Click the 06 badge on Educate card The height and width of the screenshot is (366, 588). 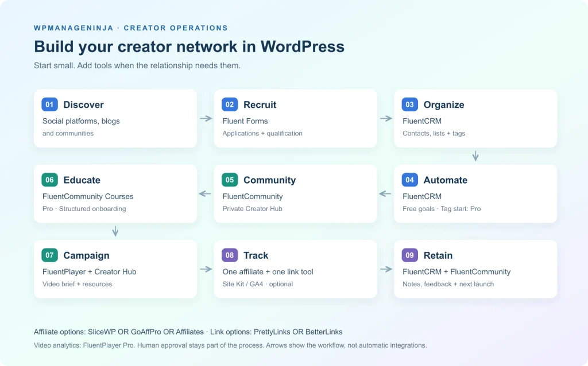pyautogui.click(x=49, y=180)
